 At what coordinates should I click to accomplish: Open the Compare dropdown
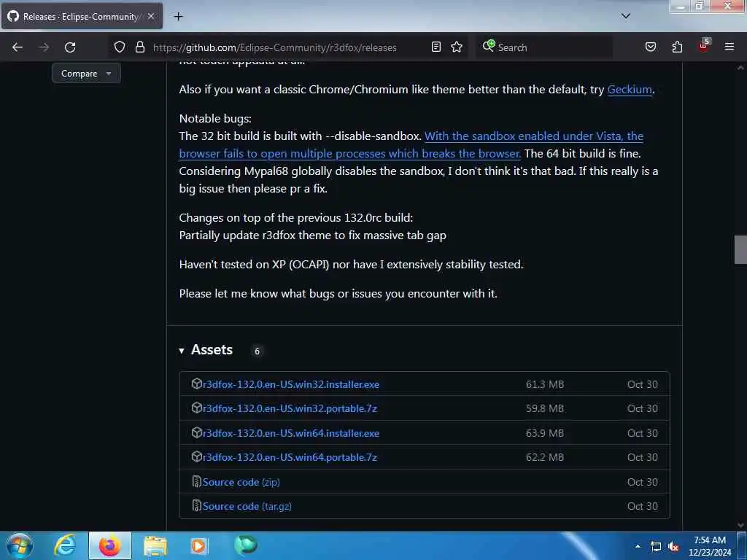(86, 74)
